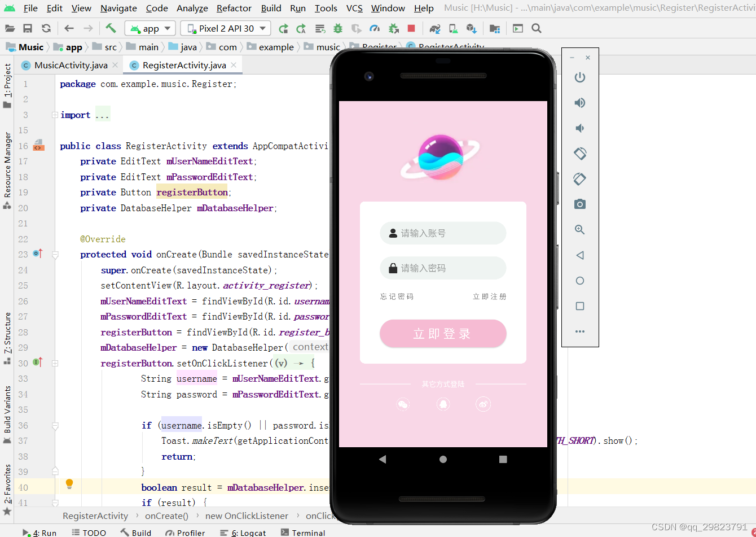Open the SDK Manager icon

pyautogui.click(x=472, y=28)
